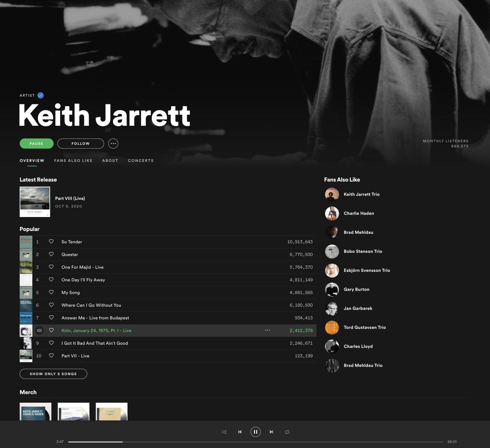Viewport: 490px width, 448px height.
Task: Click the verified artist badge
Action: coord(40,95)
